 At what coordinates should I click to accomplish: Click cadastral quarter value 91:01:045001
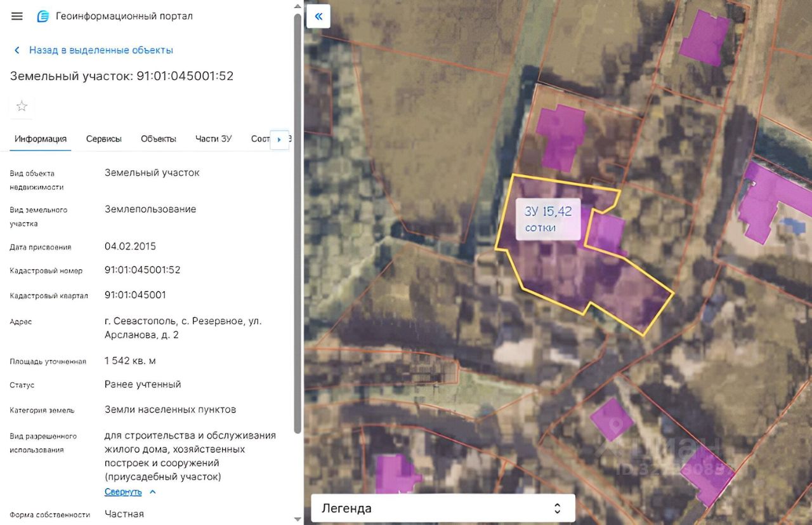pyautogui.click(x=135, y=295)
